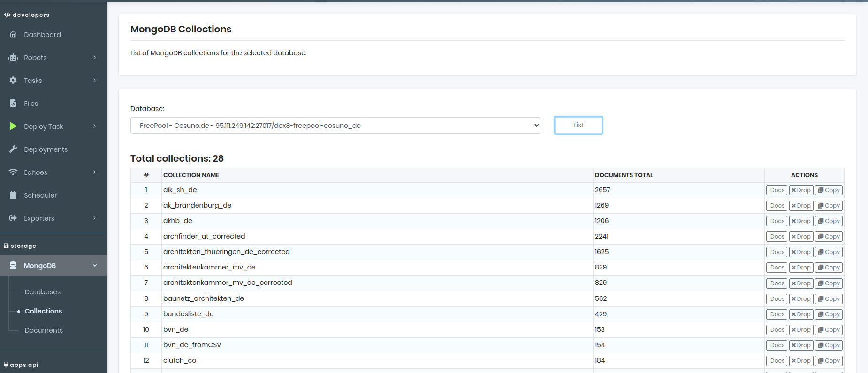Copy the bundesliste_de collection
This screenshot has width=868, height=373.
[829, 314]
